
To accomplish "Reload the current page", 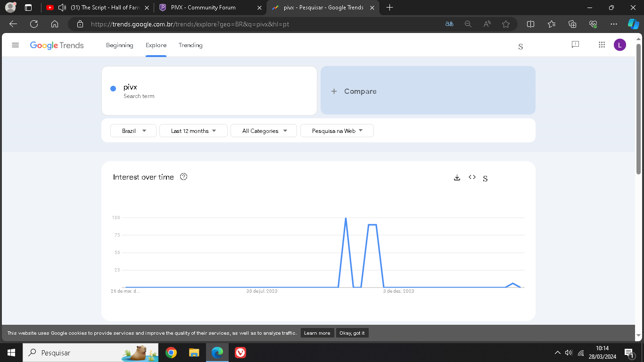I will pos(34,24).
